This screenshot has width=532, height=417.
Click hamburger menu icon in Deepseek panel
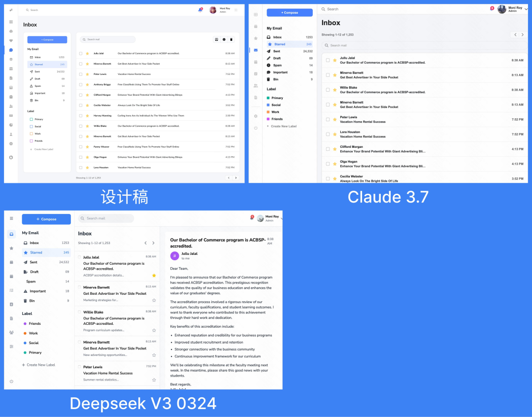[x=11, y=218]
